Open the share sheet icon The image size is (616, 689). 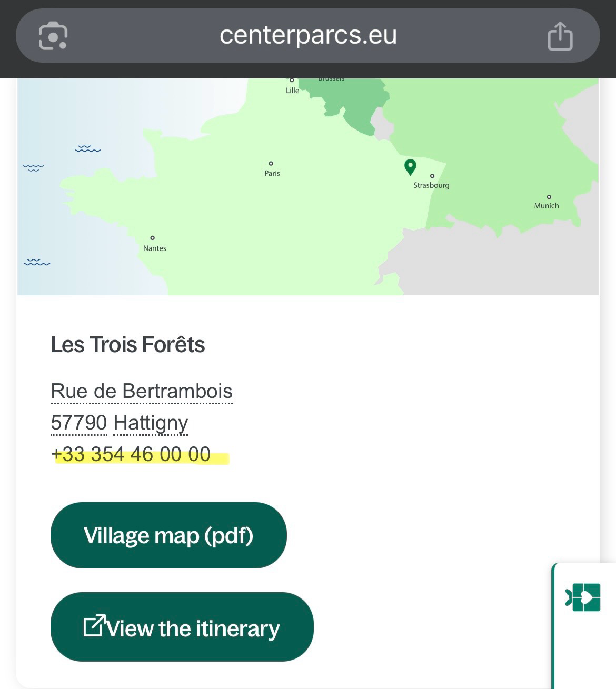coord(560,36)
